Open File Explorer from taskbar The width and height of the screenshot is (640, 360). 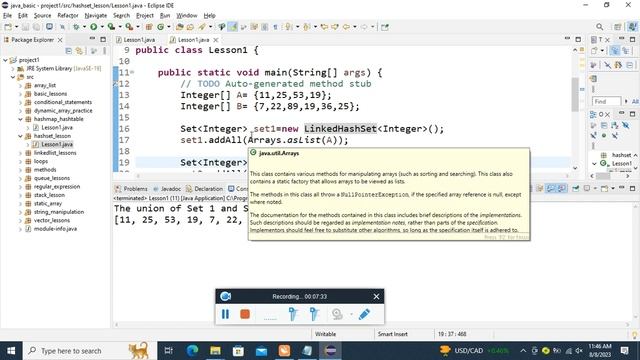click(216, 351)
